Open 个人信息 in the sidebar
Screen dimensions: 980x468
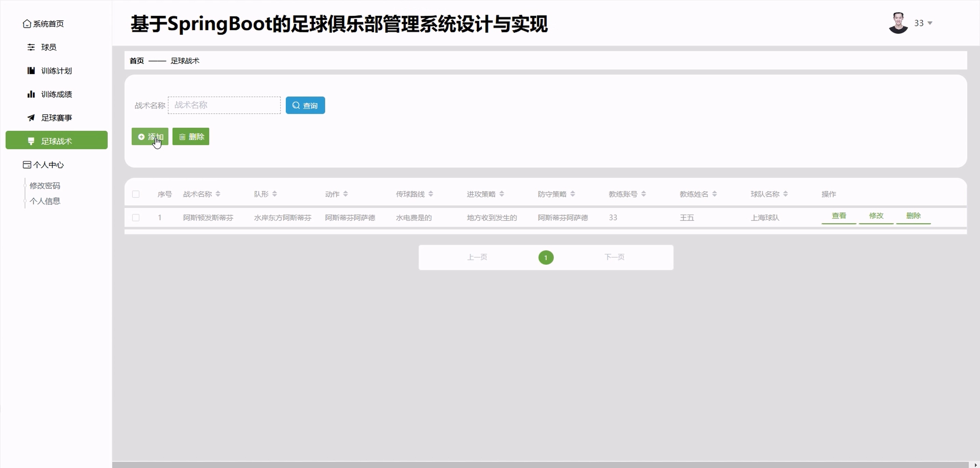point(45,201)
